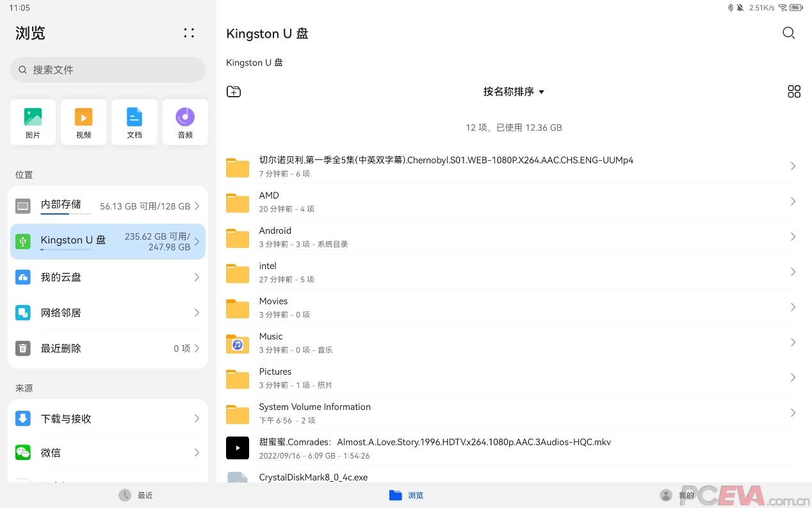Switch to the 最近 (Recent) tab
The height and width of the screenshot is (508, 812).
click(135, 495)
